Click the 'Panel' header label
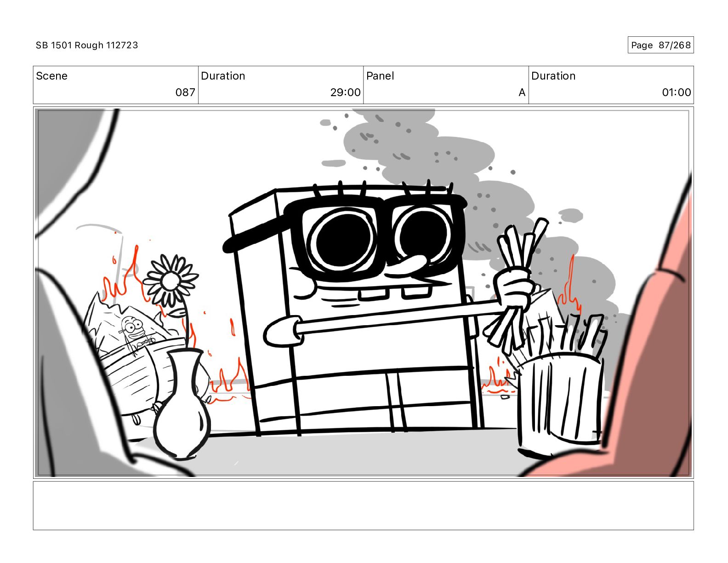728x563 pixels. [x=380, y=76]
